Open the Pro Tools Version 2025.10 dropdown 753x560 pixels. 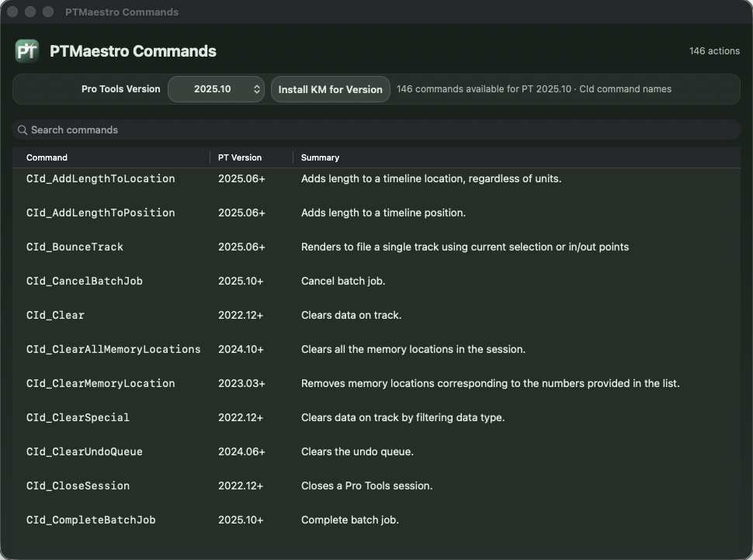216,89
